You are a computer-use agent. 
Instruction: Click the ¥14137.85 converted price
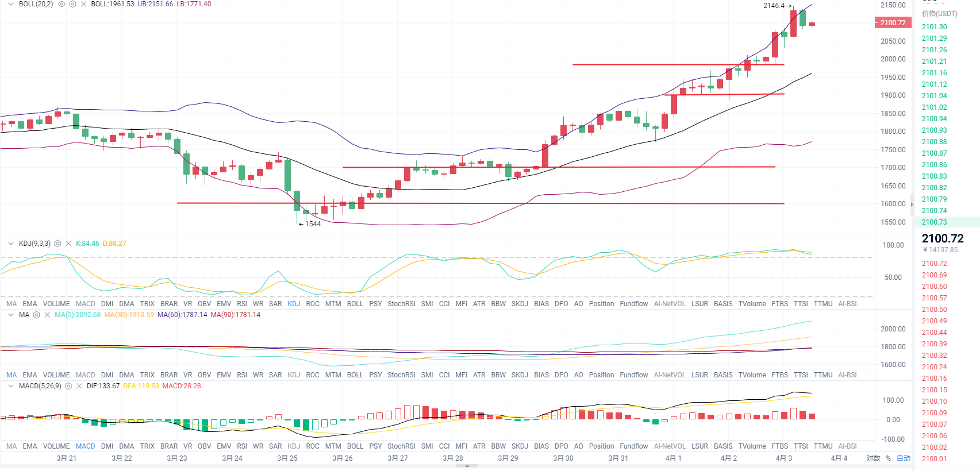tap(940, 250)
